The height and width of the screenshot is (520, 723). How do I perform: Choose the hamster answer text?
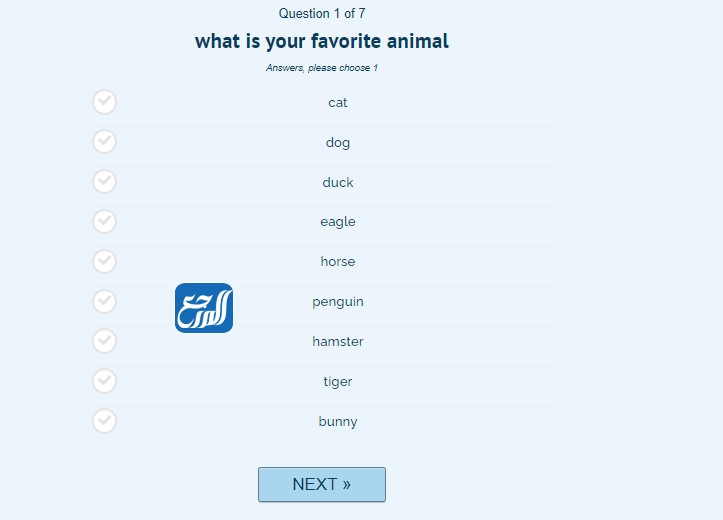[x=338, y=341]
